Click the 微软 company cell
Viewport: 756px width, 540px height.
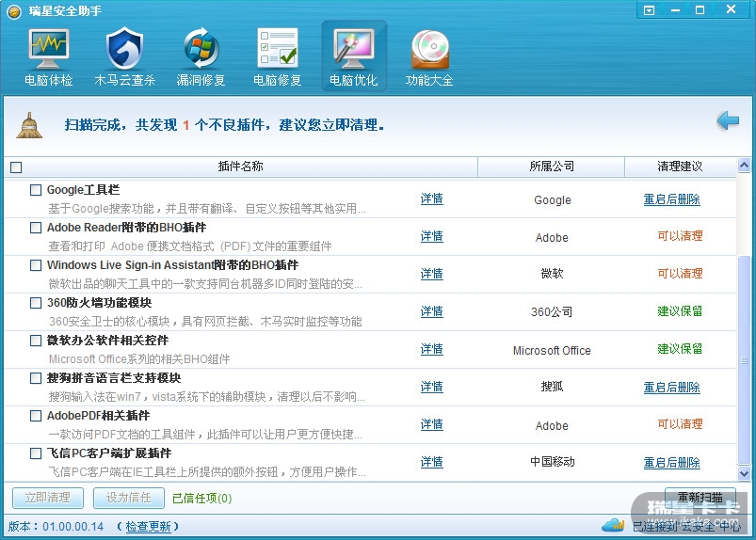tap(552, 274)
